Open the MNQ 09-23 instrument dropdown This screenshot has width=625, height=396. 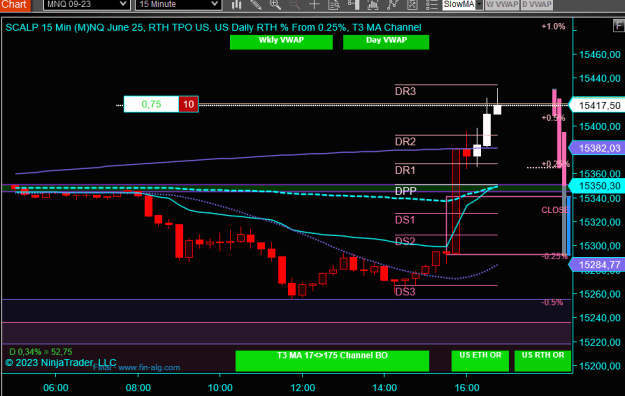(x=86, y=4)
